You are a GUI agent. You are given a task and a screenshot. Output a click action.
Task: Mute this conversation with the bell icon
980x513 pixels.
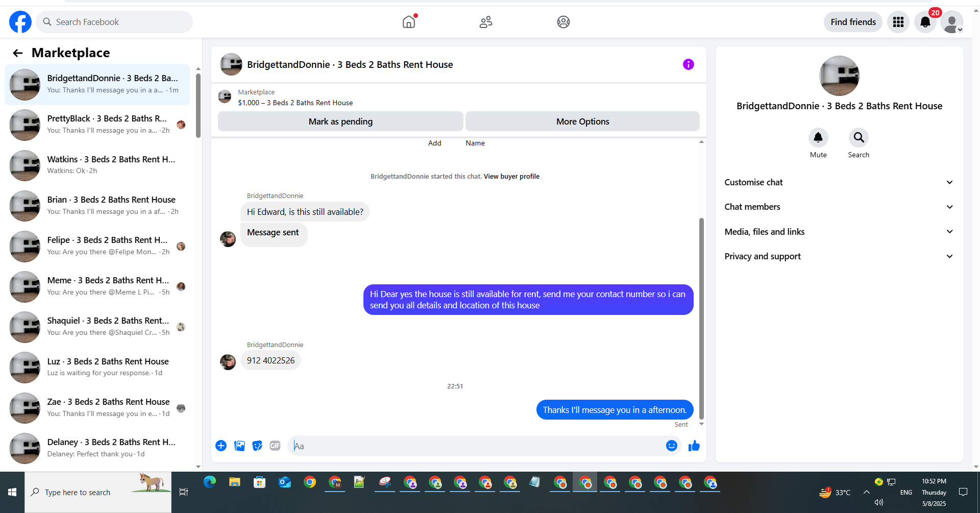pos(818,137)
